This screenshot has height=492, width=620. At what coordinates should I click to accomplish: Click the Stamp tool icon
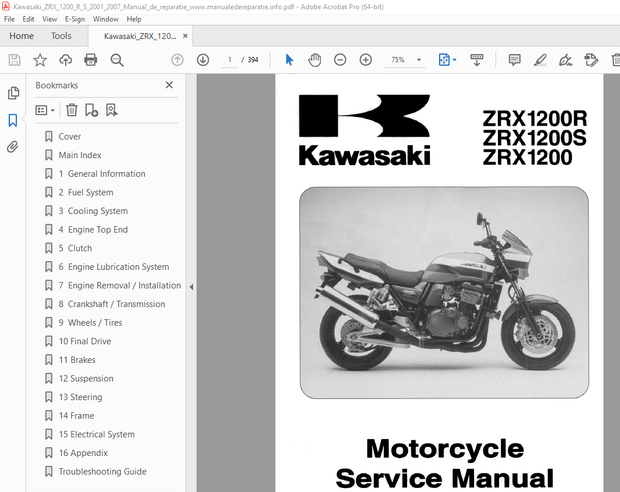pos(591,60)
